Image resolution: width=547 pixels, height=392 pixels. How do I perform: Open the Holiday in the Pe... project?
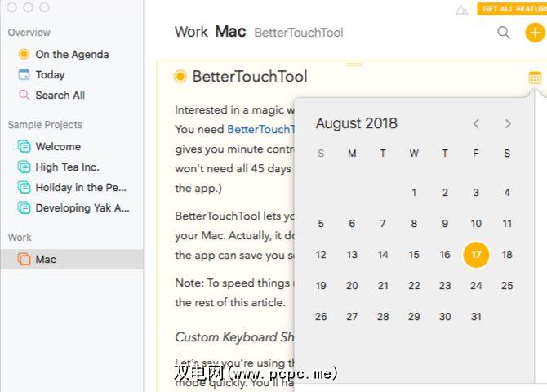72,188
